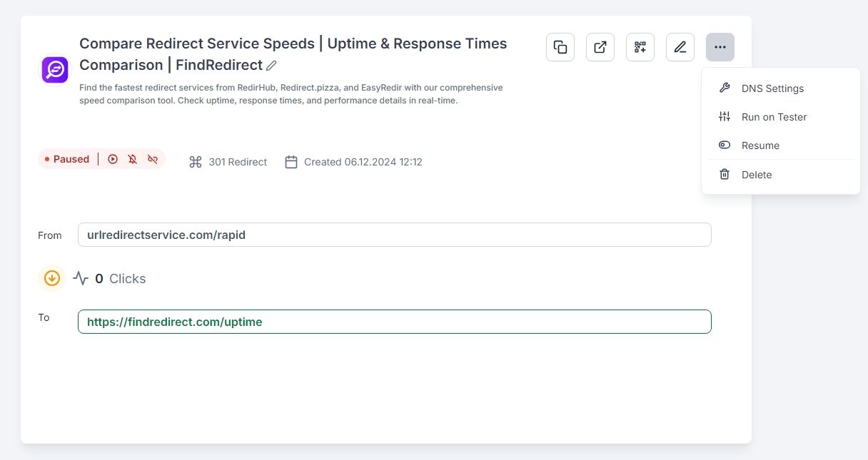Click the orange down-arrow circle icon

[52, 278]
